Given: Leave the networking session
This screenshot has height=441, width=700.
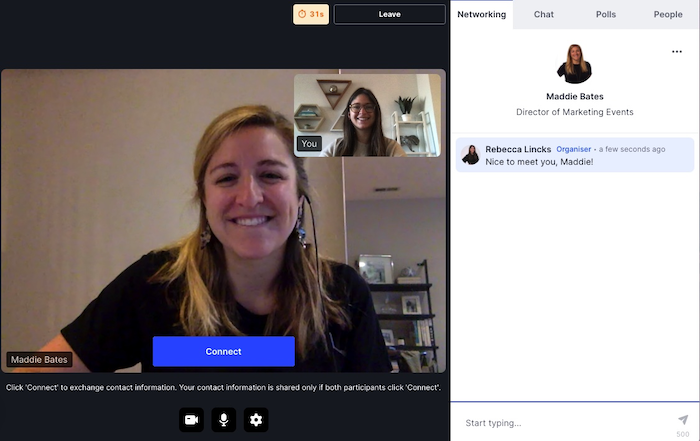Looking at the screenshot, I should pyautogui.click(x=389, y=14).
